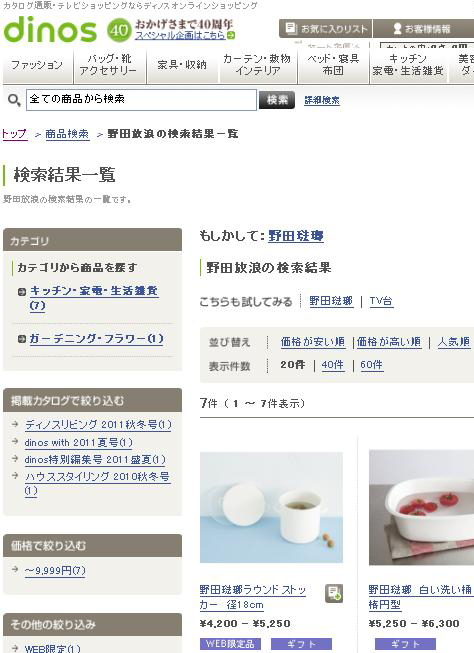Viewport: 474px width, 653px height.
Task: Click arrow icon beside スペシャル企画はこちら
Action: click(x=231, y=35)
